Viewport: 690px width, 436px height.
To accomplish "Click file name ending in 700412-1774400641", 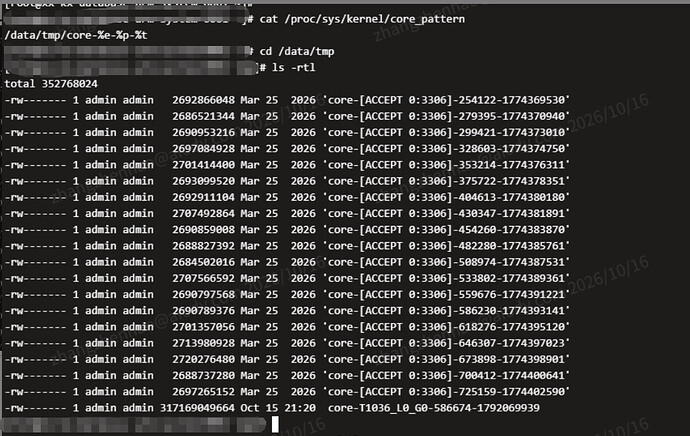I will tap(447, 376).
